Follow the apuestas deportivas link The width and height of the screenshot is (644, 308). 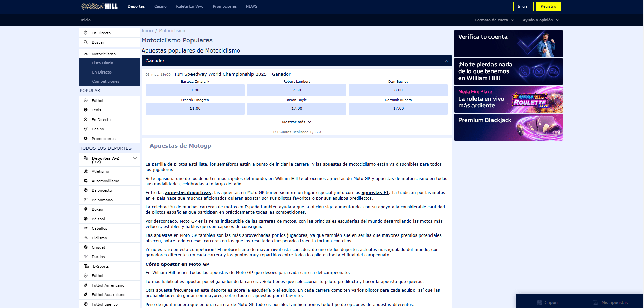[x=188, y=193]
